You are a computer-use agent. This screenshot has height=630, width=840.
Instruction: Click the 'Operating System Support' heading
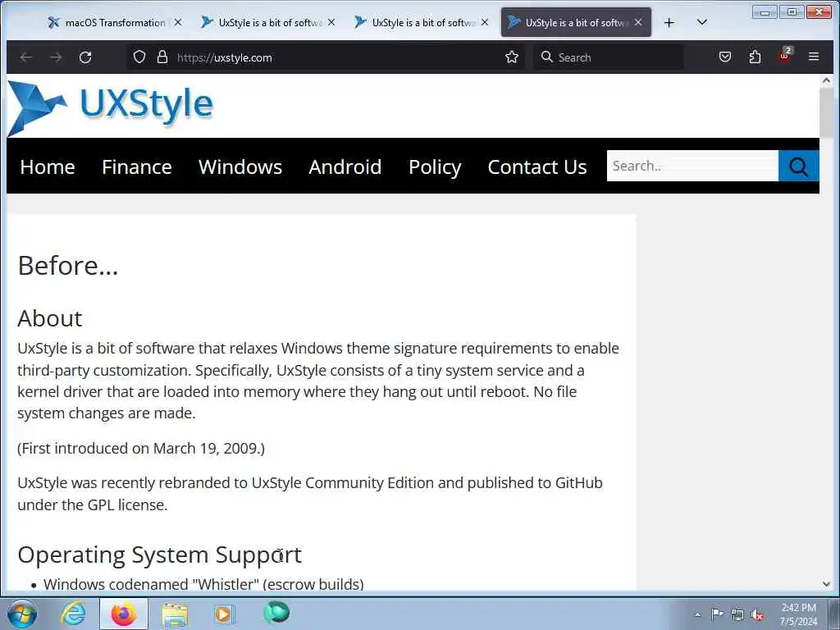[160, 555]
